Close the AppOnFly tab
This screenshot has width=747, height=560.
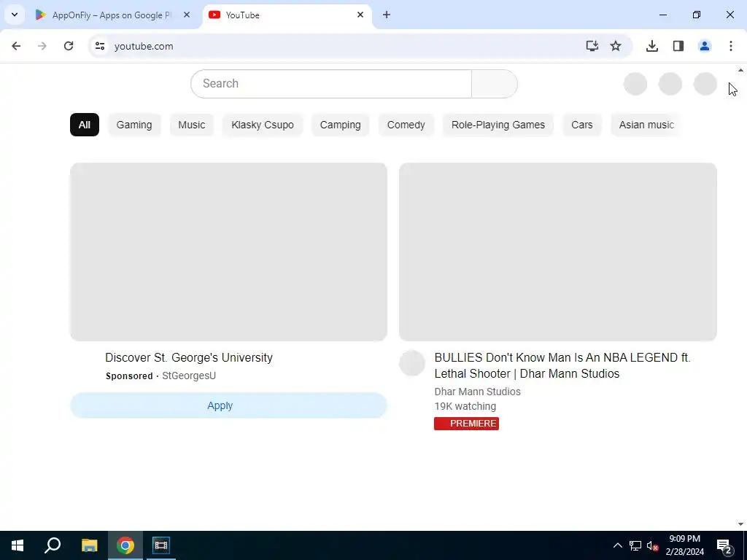pyautogui.click(x=187, y=15)
